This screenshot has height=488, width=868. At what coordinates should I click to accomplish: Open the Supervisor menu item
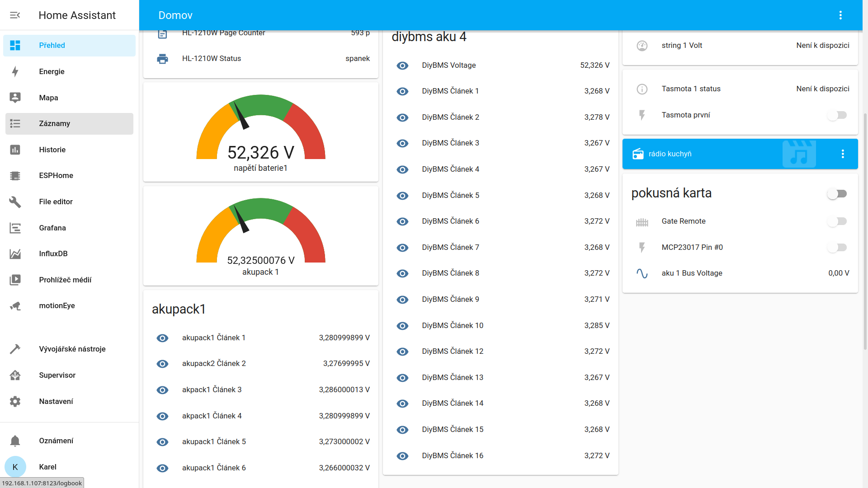(69, 375)
